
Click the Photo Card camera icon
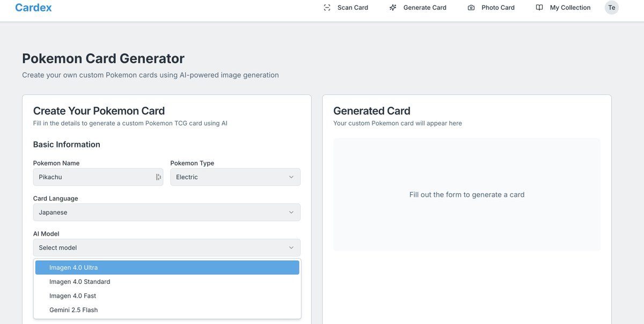(471, 8)
